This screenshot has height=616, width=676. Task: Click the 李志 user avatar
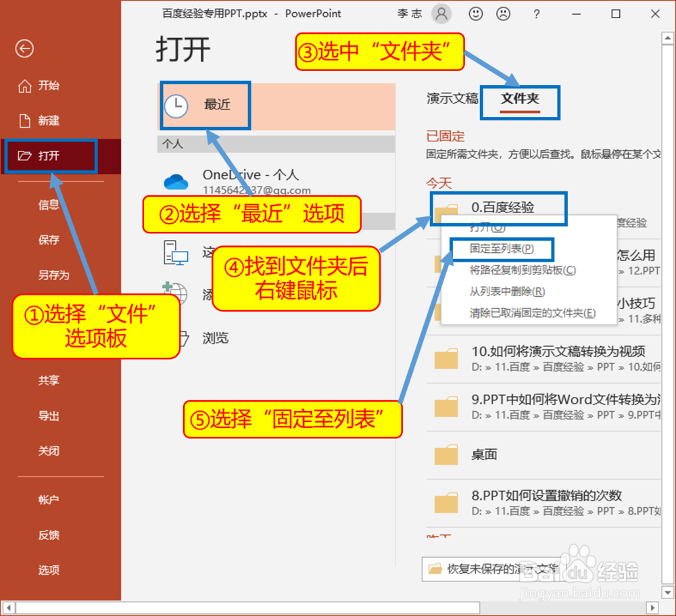pyautogui.click(x=441, y=14)
